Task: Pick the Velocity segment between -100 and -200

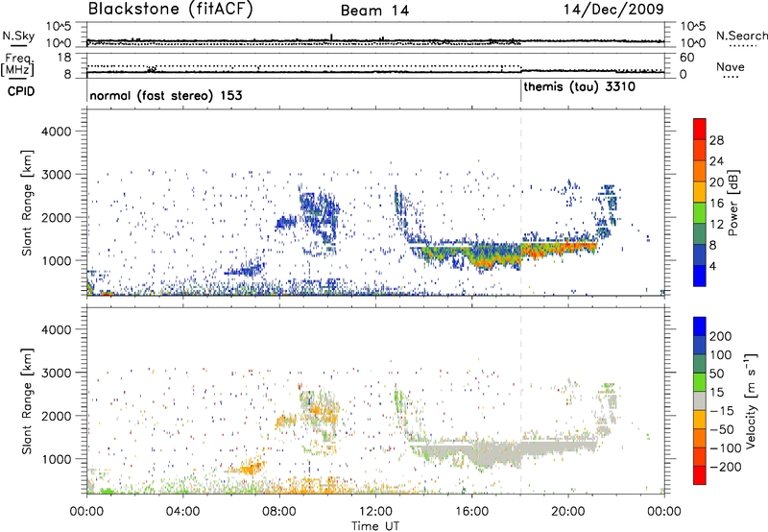Action: point(700,456)
